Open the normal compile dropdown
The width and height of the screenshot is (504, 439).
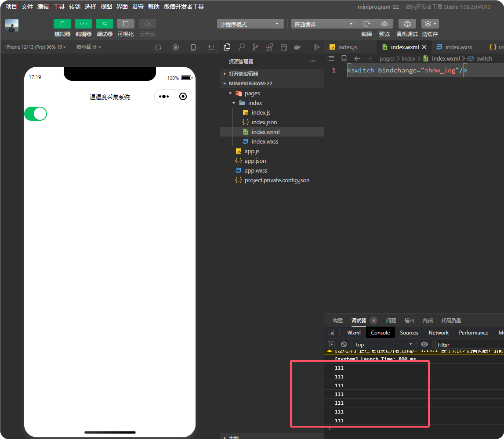[324, 24]
